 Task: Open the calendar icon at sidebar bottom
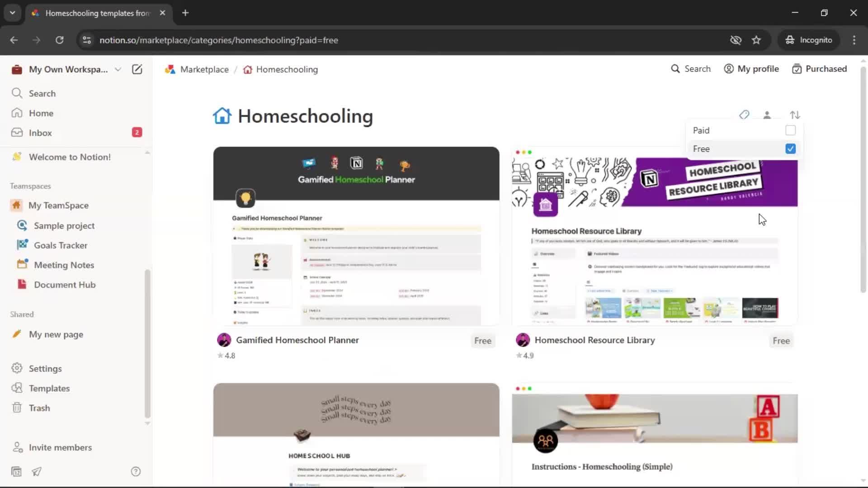16,472
